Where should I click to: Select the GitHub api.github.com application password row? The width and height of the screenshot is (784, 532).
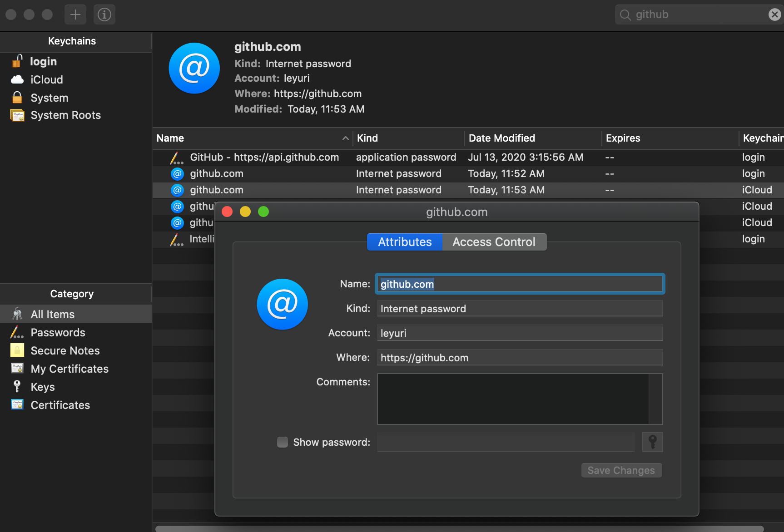coord(468,157)
